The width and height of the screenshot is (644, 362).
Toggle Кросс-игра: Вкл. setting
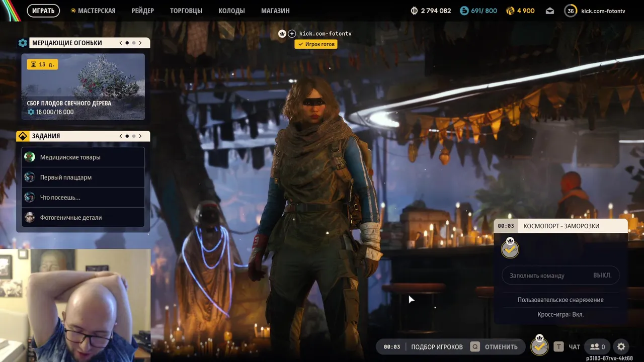[560, 314]
